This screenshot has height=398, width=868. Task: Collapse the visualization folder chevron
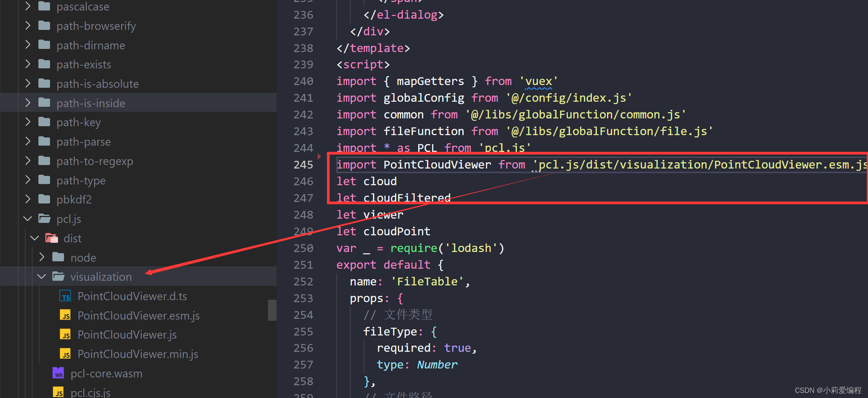pyautogui.click(x=41, y=276)
